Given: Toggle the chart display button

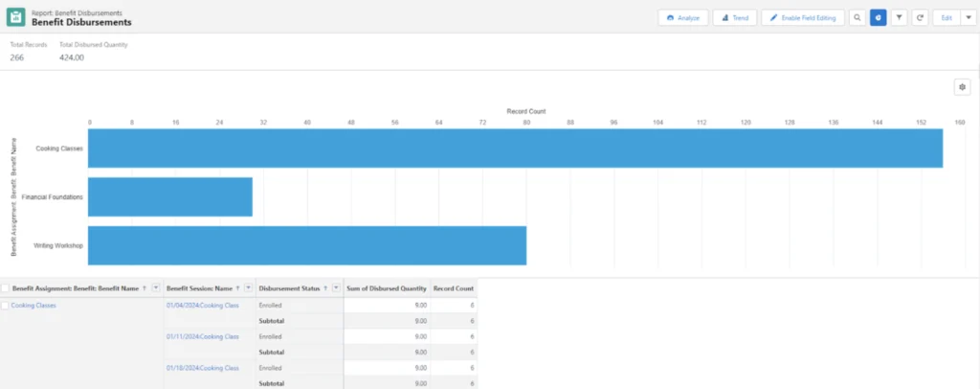Looking at the screenshot, I should [878, 17].
